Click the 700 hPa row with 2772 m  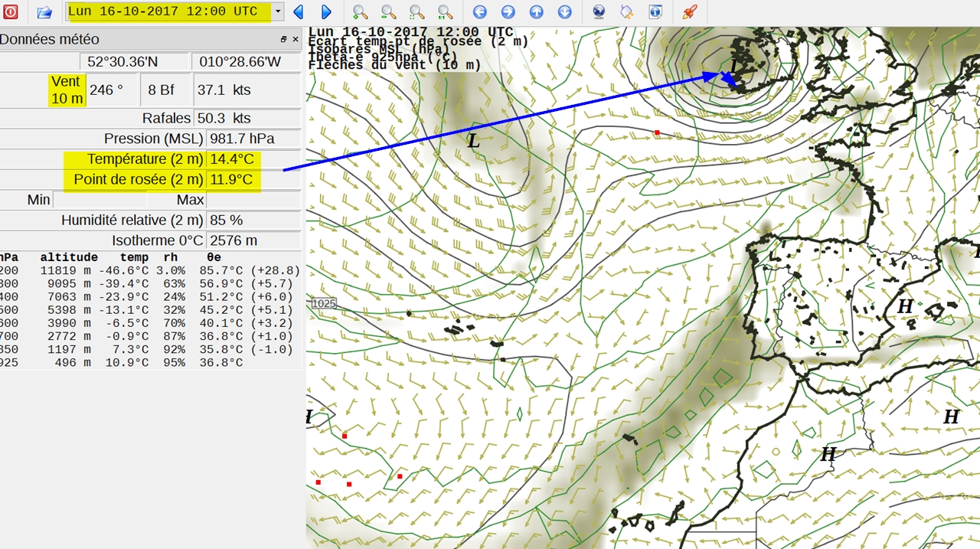coord(150,336)
